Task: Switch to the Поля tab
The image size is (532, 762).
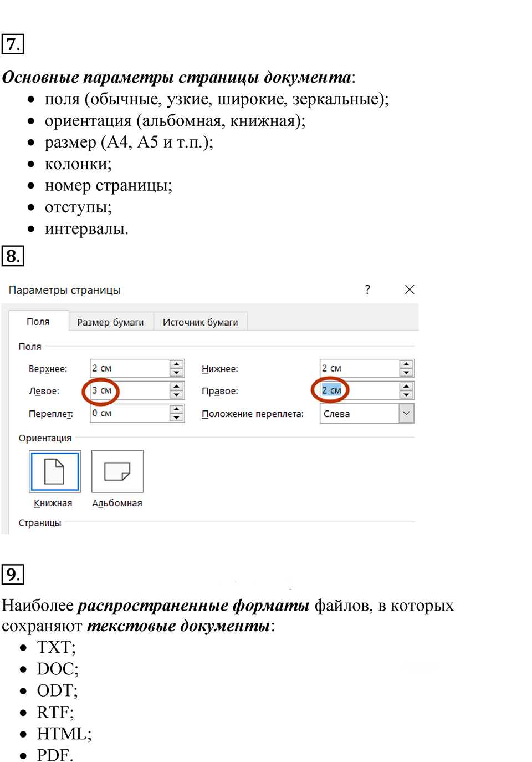Action: click(38, 322)
